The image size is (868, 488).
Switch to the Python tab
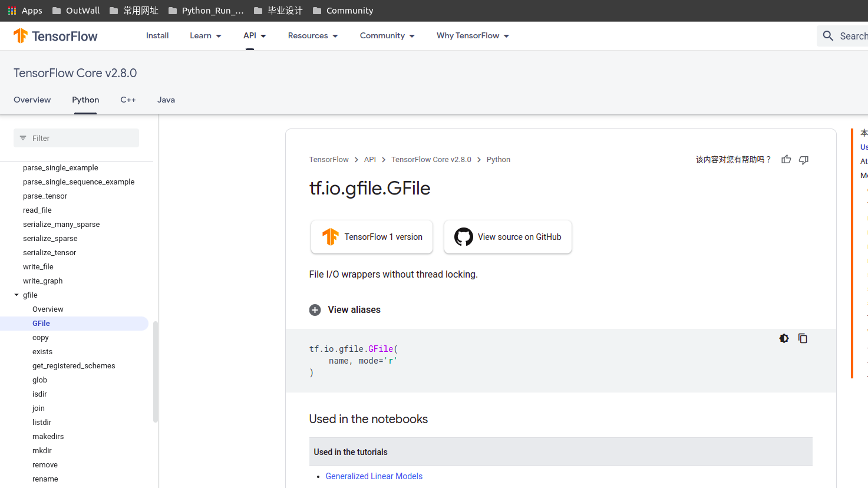[x=85, y=100]
